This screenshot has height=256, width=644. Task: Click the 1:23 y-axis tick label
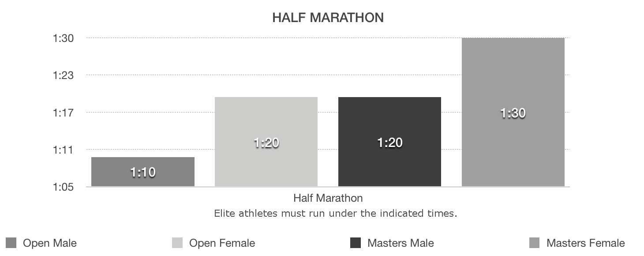[x=63, y=75]
